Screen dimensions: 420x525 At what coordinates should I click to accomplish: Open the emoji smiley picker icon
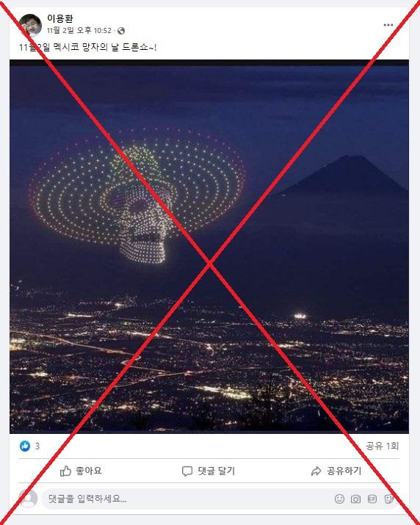[x=339, y=499]
